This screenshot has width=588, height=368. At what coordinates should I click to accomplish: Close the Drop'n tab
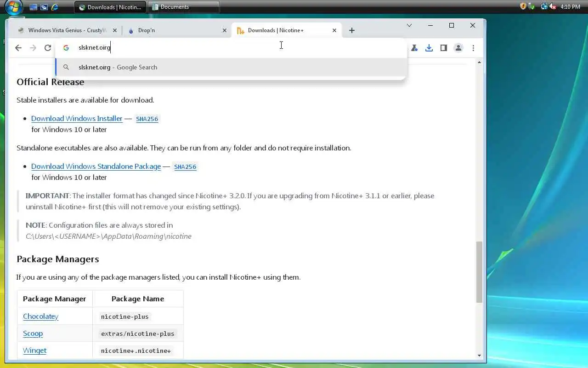(x=225, y=30)
